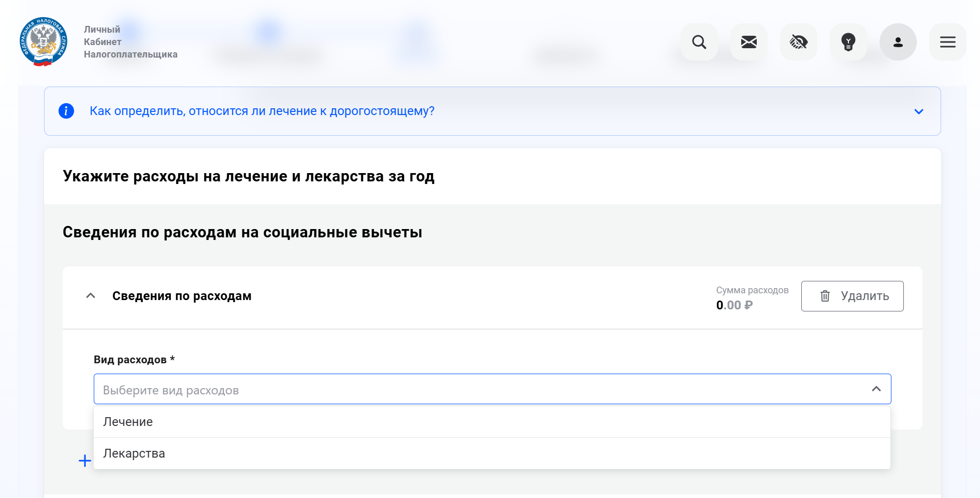Screen dimensions: 980x498
Task: Click the trash can icon
Action: click(x=825, y=296)
